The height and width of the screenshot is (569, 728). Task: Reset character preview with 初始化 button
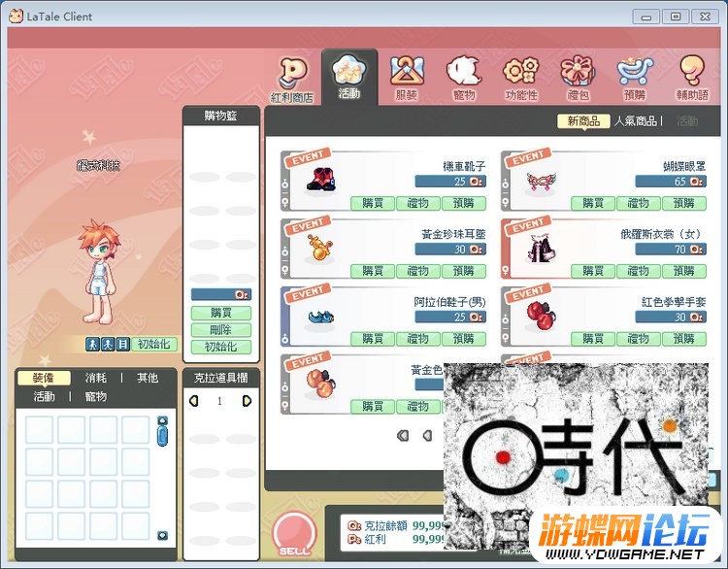tap(154, 344)
